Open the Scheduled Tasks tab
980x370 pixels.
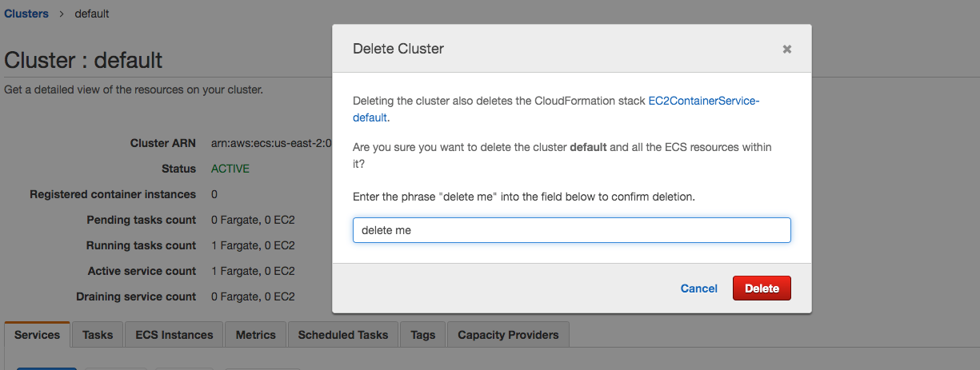coord(343,335)
